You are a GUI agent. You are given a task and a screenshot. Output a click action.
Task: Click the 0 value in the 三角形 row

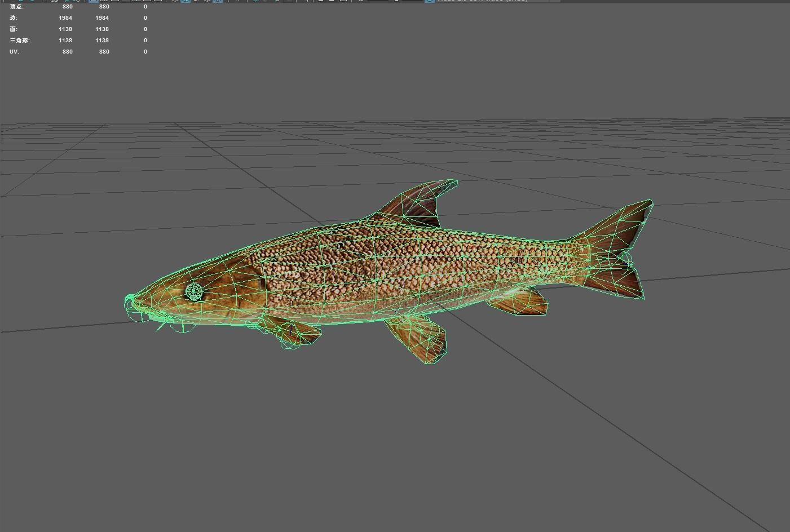(x=145, y=41)
